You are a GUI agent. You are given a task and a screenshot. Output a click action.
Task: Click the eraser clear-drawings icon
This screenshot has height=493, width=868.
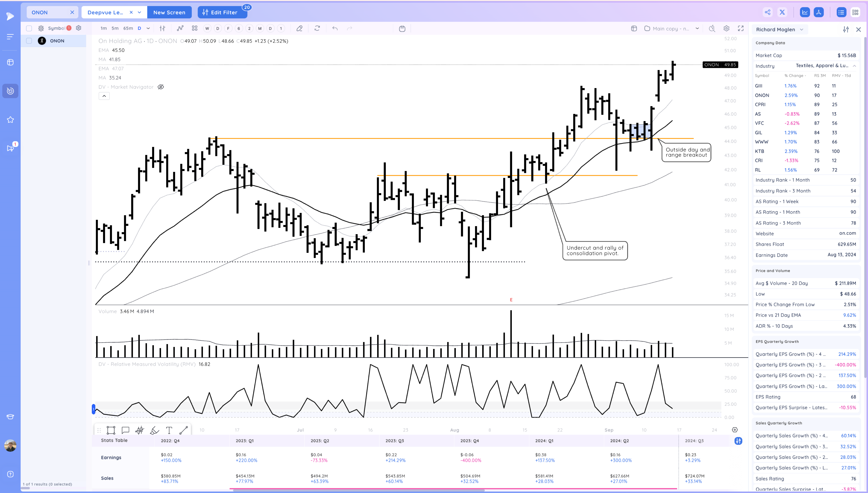coord(299,28)
